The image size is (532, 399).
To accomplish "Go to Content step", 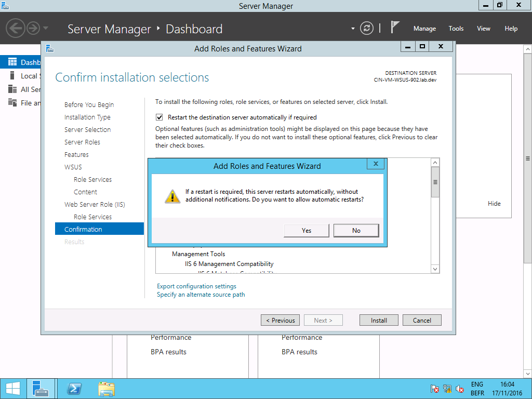I will (86, 192).
